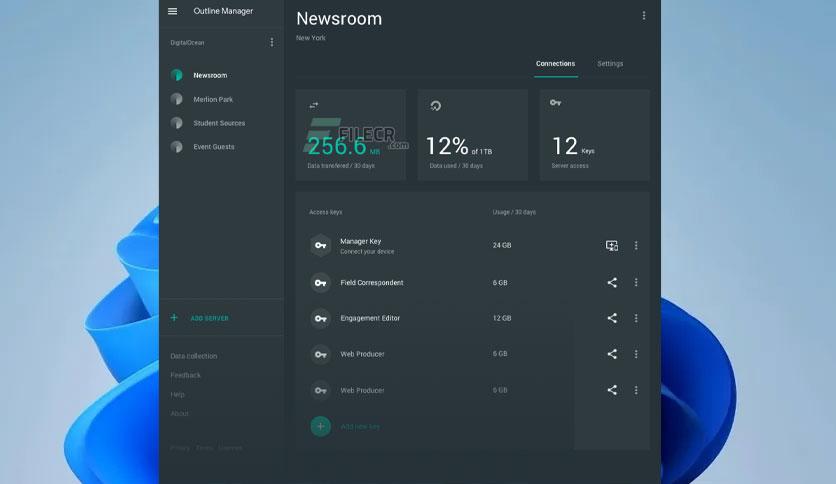Screen dimensions: 836x484
Task: Open the Merlion Park server
Action: (213, 99)
